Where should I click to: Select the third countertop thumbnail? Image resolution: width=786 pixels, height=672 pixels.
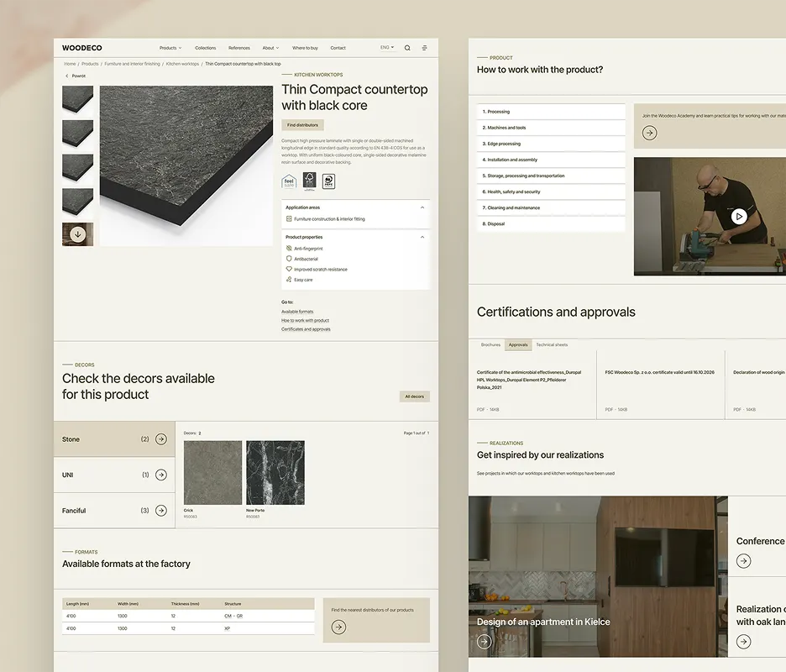[x=78, y=167]
